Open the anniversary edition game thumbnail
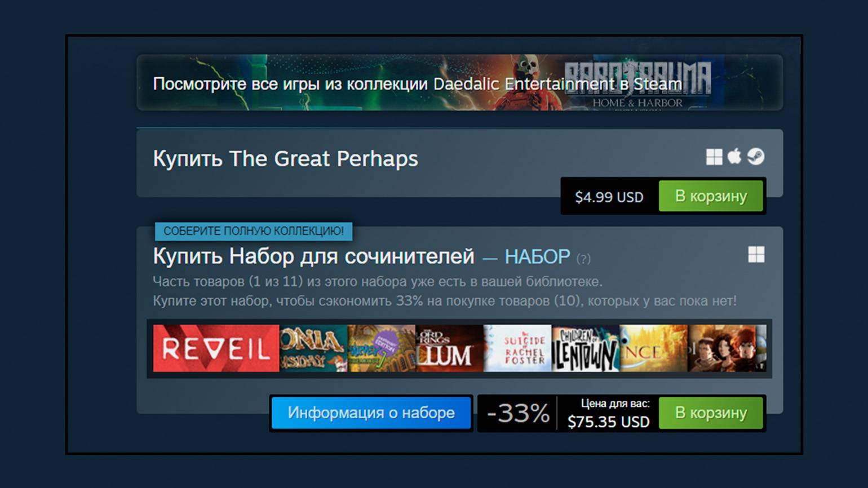The image size is (868, 488). (x=382, y=348)
